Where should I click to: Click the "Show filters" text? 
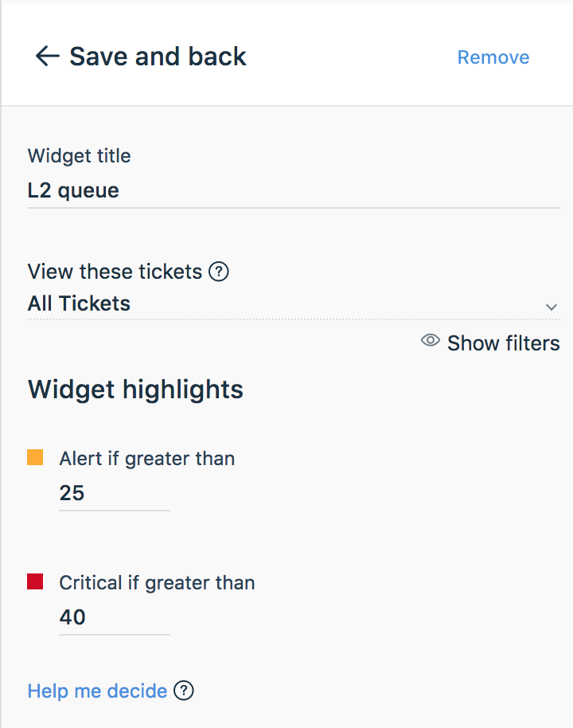504,343
